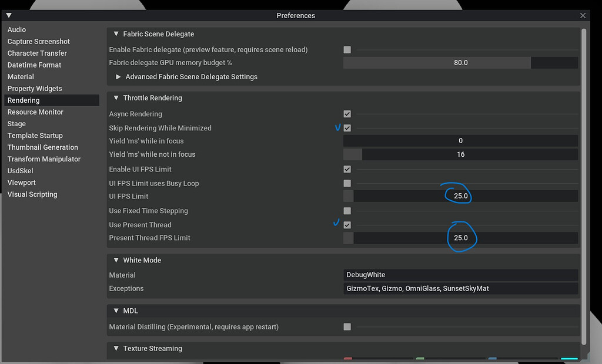Select the Visual Scripting category
This screenshot has height=364, width=602.
[x=32, y=194]
